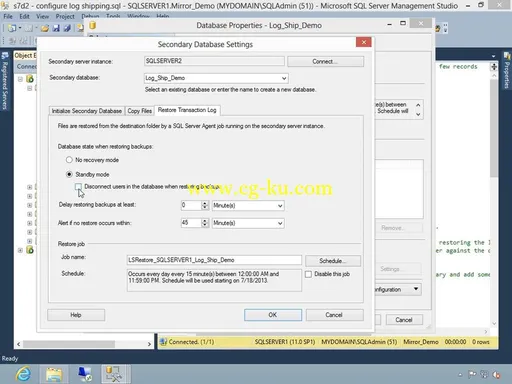Click the network icon in system tray
The width and height of the screenshot is (512, 384).
pos(484,375)
